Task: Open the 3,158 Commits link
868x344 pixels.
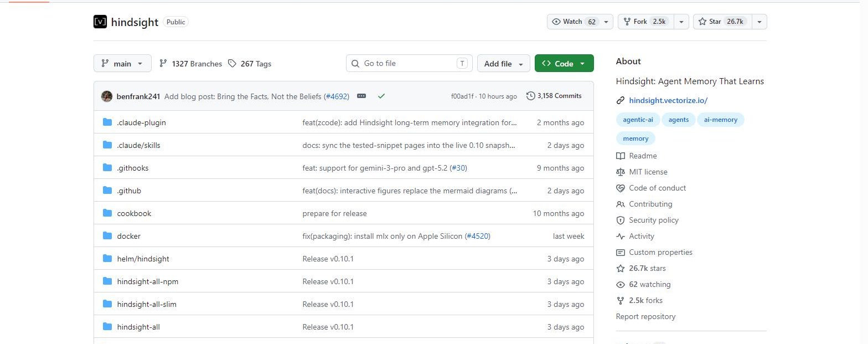Action: pyautogui.click(x=554, y=96)
